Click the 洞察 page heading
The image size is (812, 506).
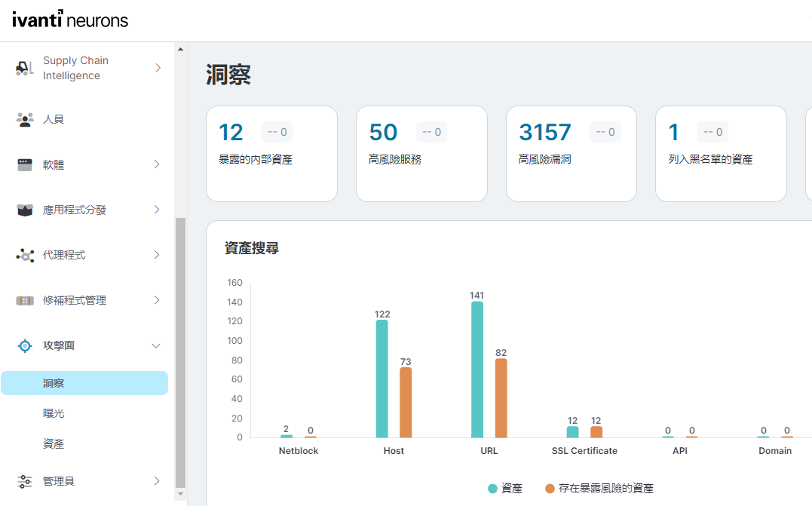(x=228, y=75)
